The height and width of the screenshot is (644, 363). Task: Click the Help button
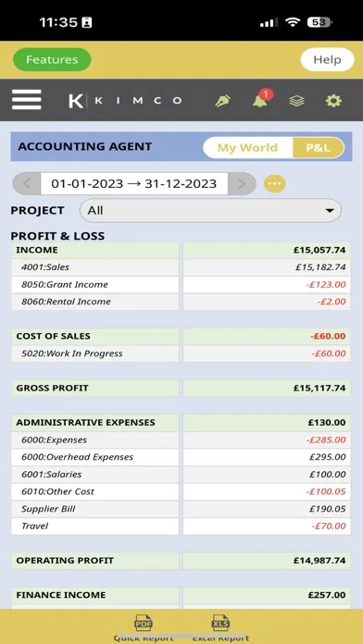tap(327, 59)
